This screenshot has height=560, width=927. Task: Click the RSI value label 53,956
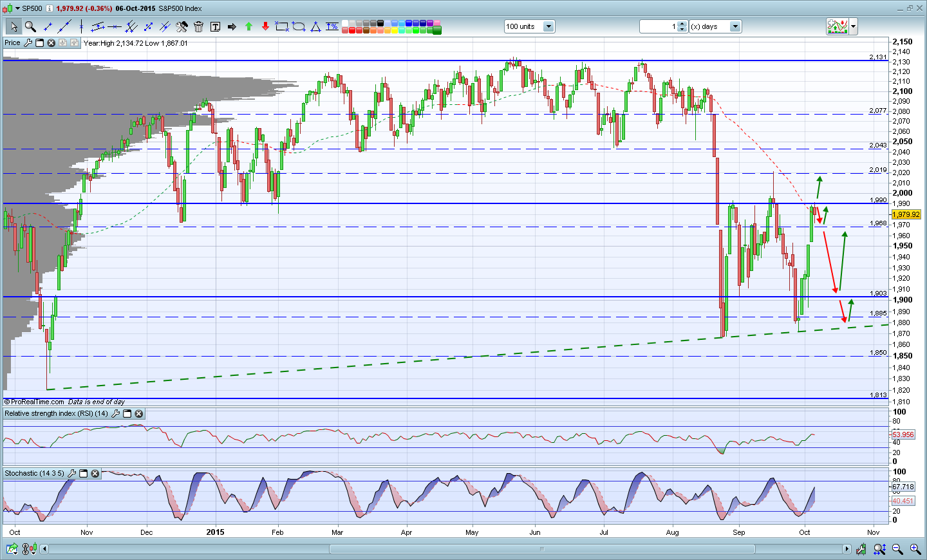click(903, 434)
